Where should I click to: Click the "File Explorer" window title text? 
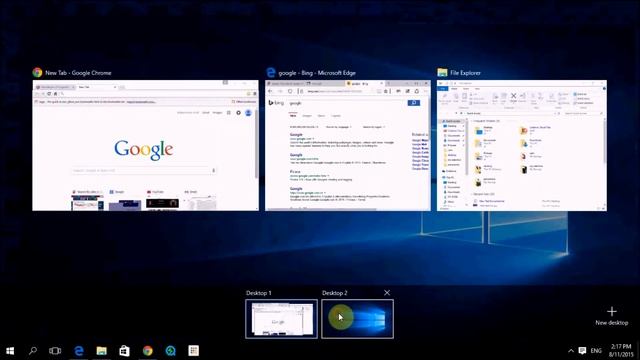[x=465, y=73]
